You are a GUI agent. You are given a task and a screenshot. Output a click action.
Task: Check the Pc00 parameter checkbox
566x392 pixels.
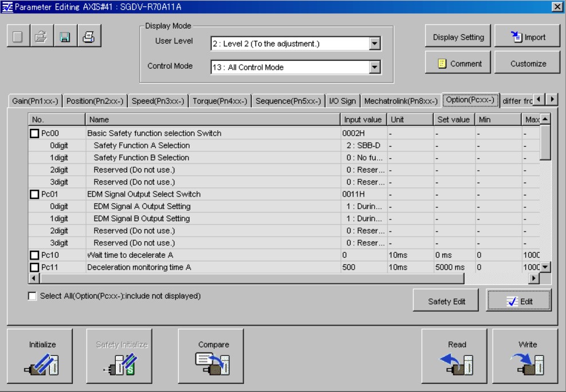click(35, 134)
